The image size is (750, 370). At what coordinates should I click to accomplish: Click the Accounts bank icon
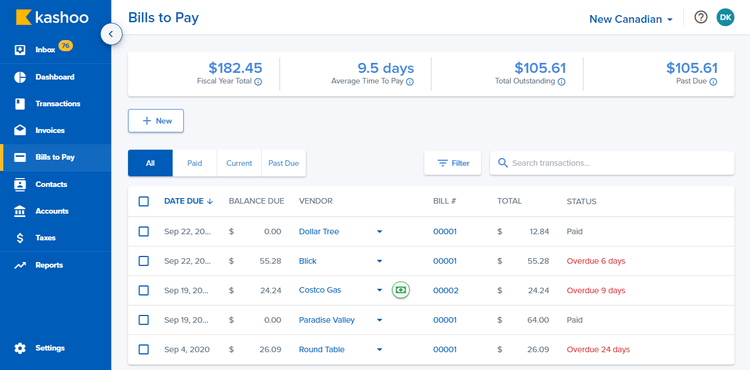20,211
